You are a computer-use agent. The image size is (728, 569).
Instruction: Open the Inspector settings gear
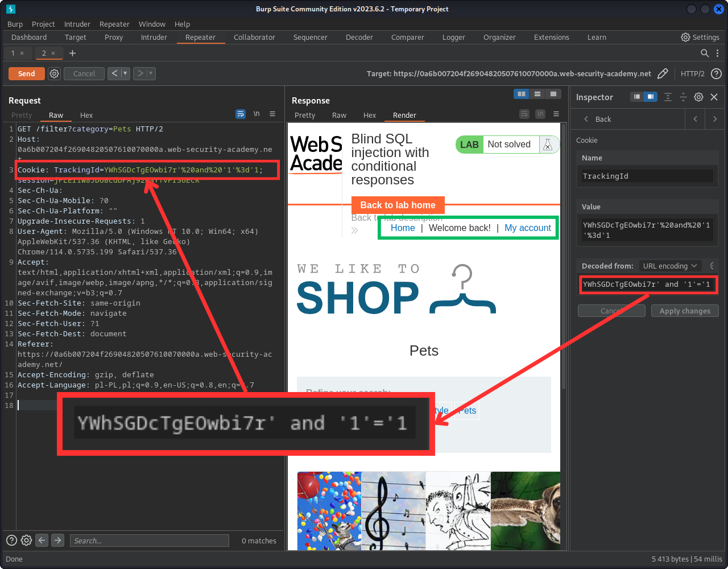pyautogui.click(x=698, y=97)
